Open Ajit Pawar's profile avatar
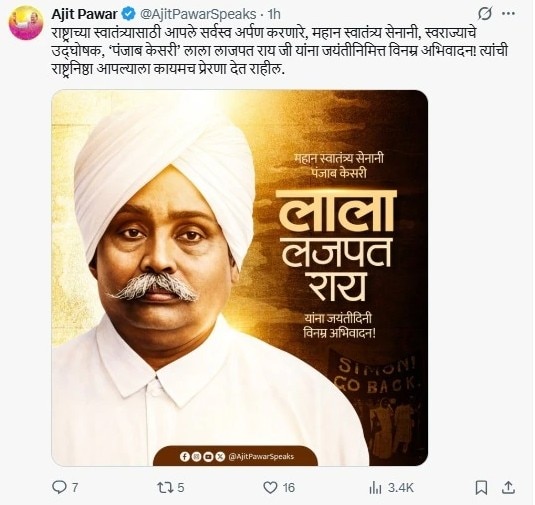 26,23
